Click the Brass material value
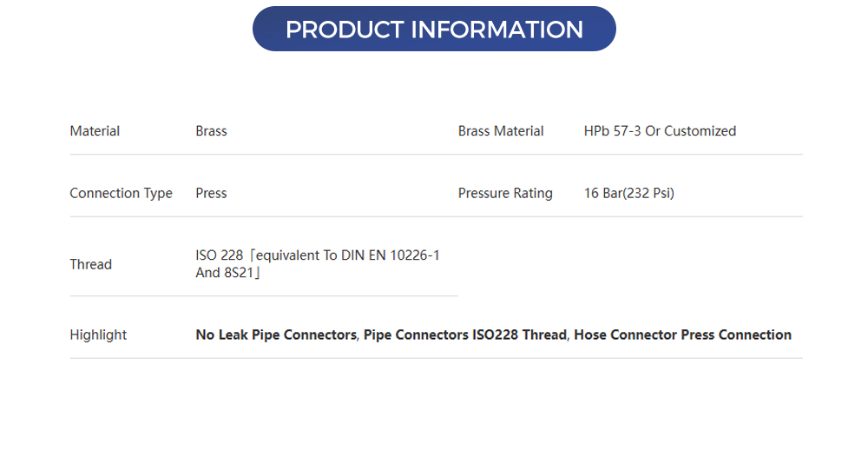This screenshot has width=868, height=464. [x=211, y=131]
